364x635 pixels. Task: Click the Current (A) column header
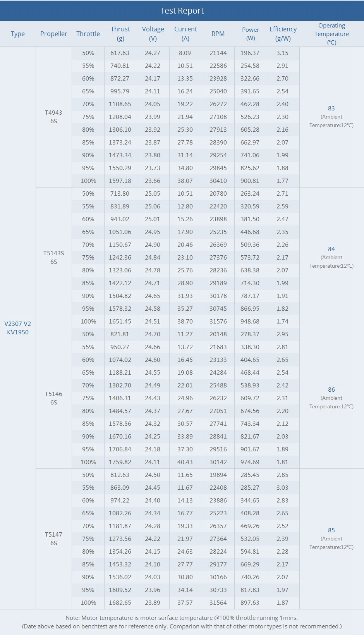[x=185, y=34]
